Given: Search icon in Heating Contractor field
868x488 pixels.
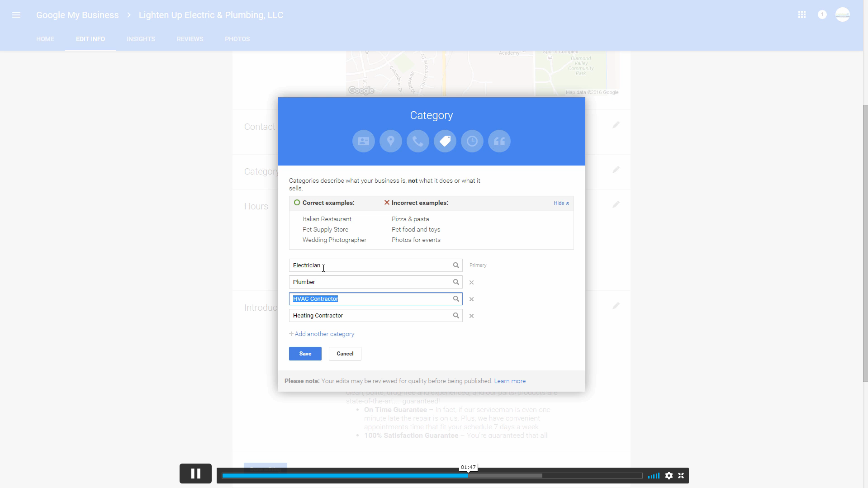Looking at the screenshot, I should 456,316.
